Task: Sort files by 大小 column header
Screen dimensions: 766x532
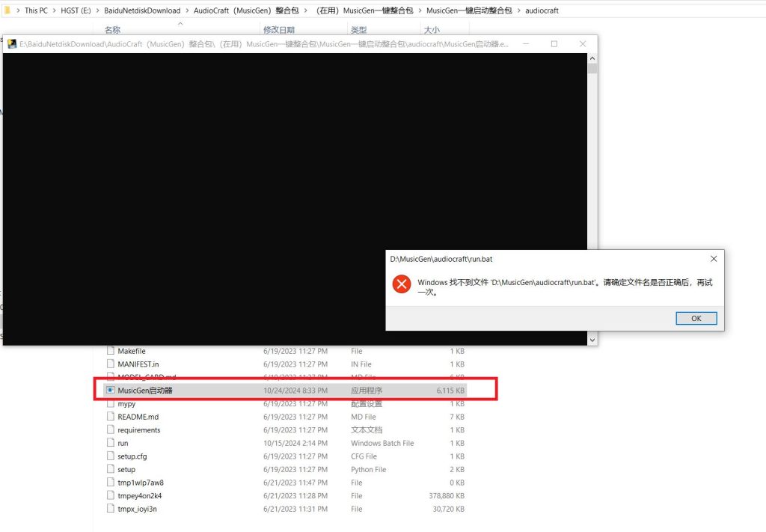Action: pyautogui.click(x=432, y=30)
